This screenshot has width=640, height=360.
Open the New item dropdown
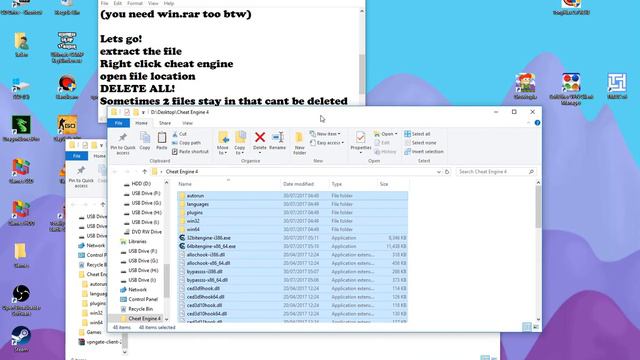[x=325, y=134]
